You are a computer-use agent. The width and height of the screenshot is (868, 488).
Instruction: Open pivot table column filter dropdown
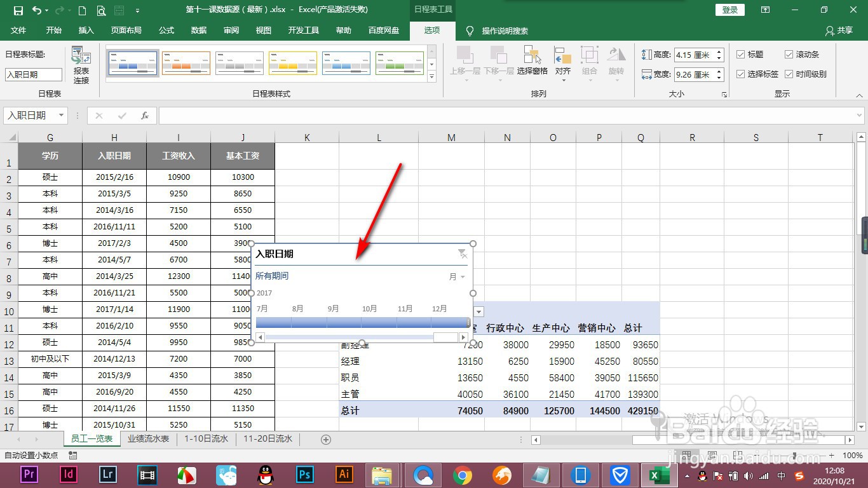[x=479, y=311]
